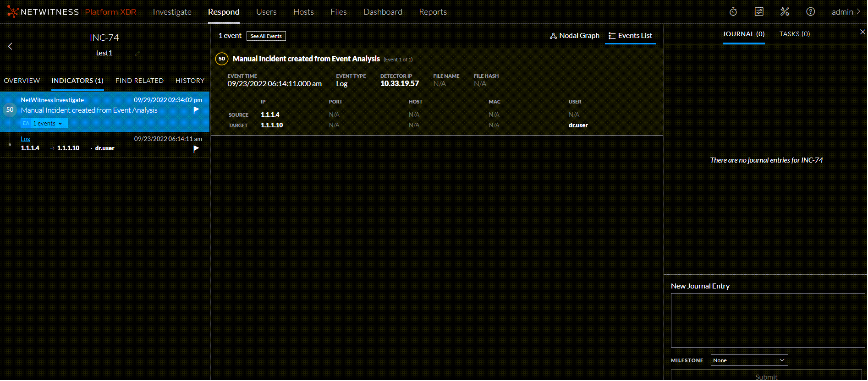This screenshot has width=868, height=381.
Task: Open the configure sliders icon in header
Action: 759,12
